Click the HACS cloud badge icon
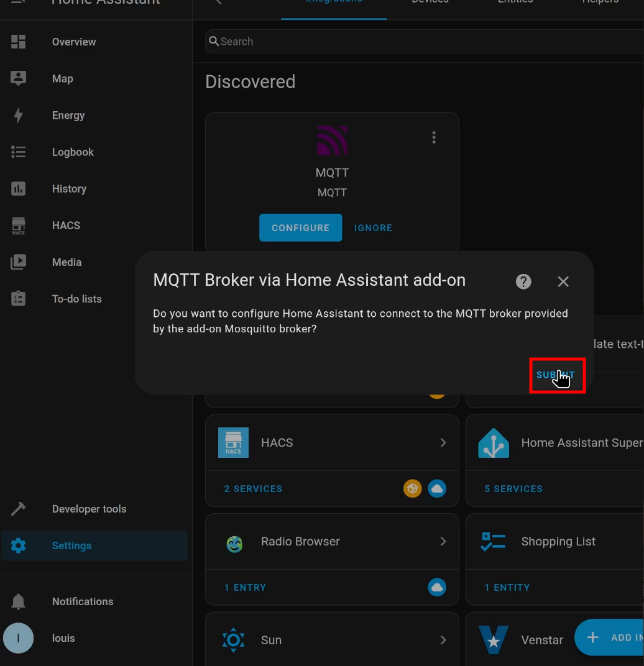This screenshot has width=644, height=666. tap(437, 488)
